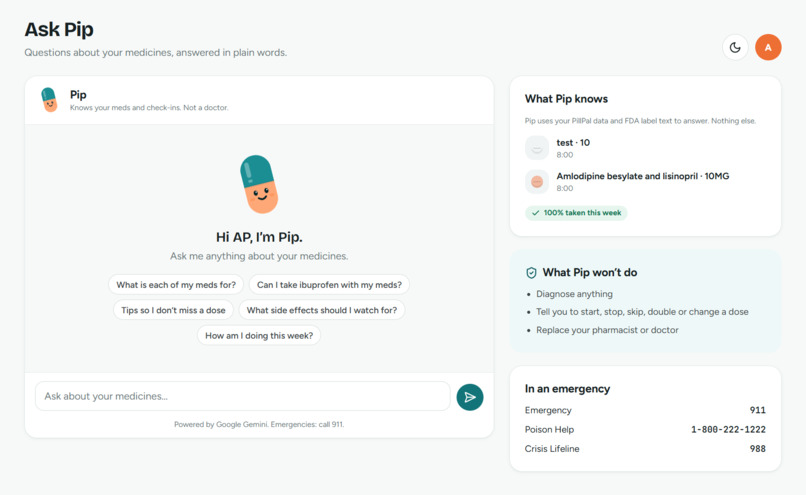The image size is (806, 495).
Task: Select 'Amlodipine besylate and lisinopril · 10MG'
Action: (643, 181)
